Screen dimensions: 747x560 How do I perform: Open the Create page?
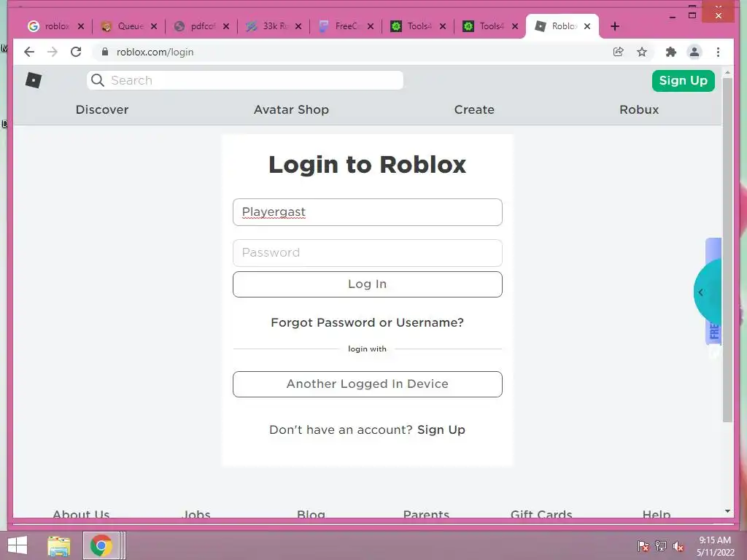pyautogui.click(x=474, y=109)
